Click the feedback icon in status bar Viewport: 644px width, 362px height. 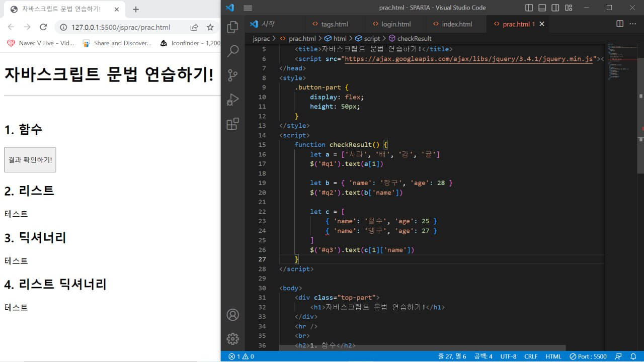(618, 356)
